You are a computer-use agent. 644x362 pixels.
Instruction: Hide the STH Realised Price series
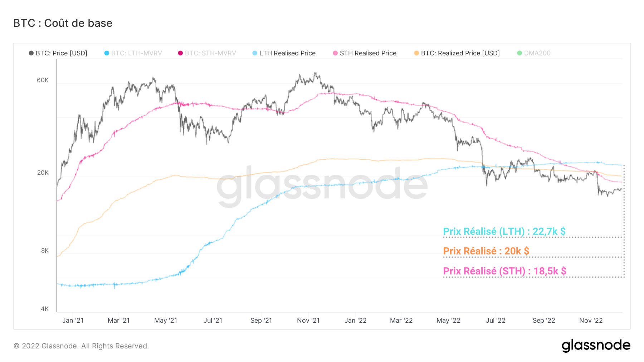(x=368, y=53)
